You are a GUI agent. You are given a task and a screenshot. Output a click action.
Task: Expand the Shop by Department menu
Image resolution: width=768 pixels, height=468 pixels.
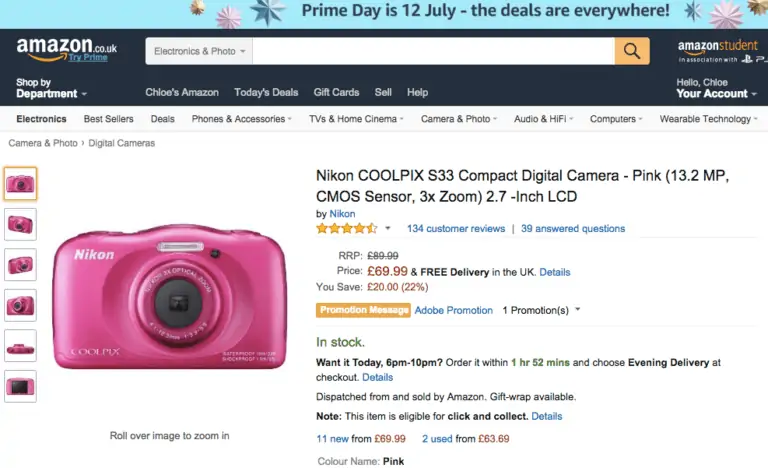(x=51, y=88)
